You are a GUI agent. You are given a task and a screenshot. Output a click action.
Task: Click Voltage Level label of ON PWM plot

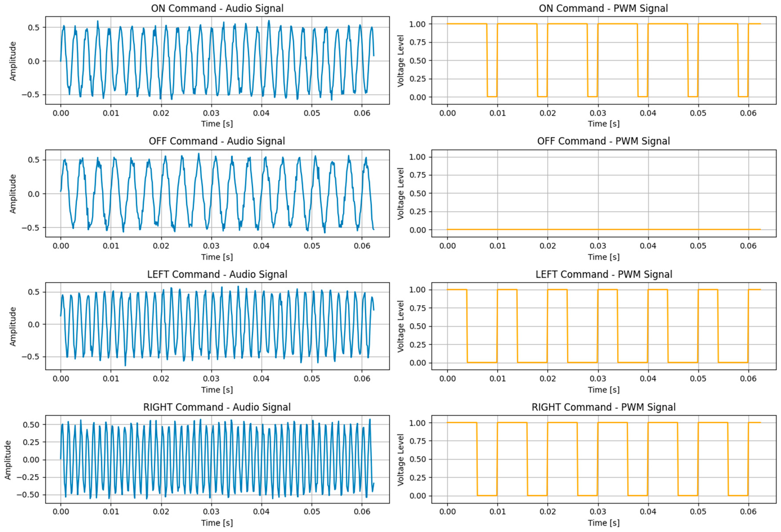[400, 61]
